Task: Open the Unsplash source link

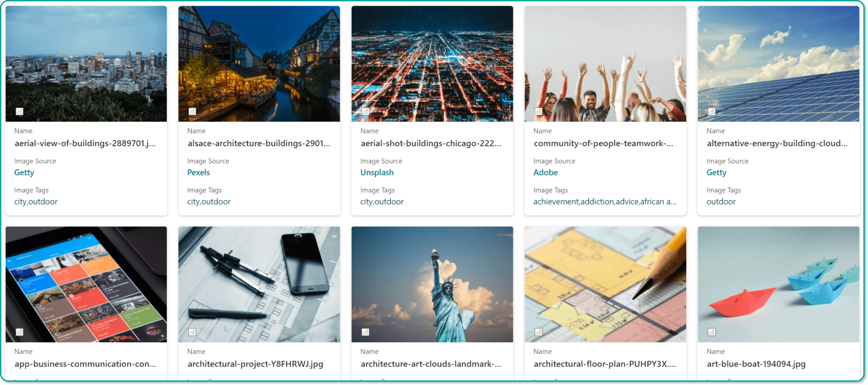Action: [377, 172]
